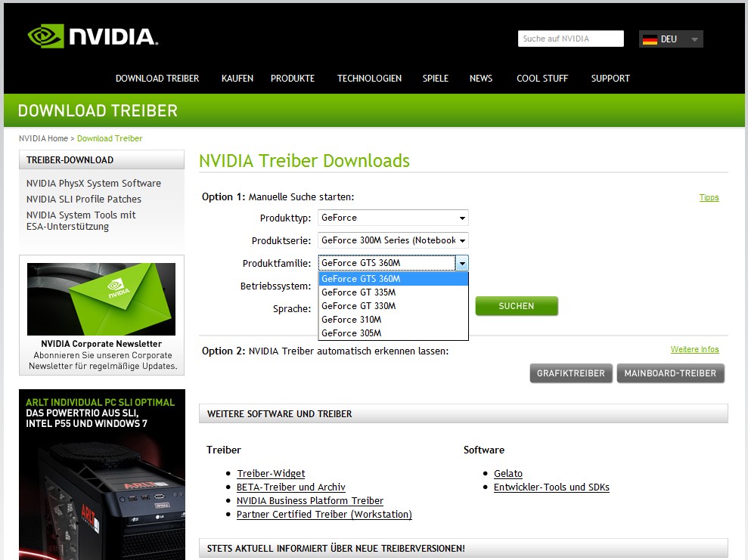Select GeForce GTS 360M in the open list
The height and width of the screenshot is (560, 748).
pos(393,279)
